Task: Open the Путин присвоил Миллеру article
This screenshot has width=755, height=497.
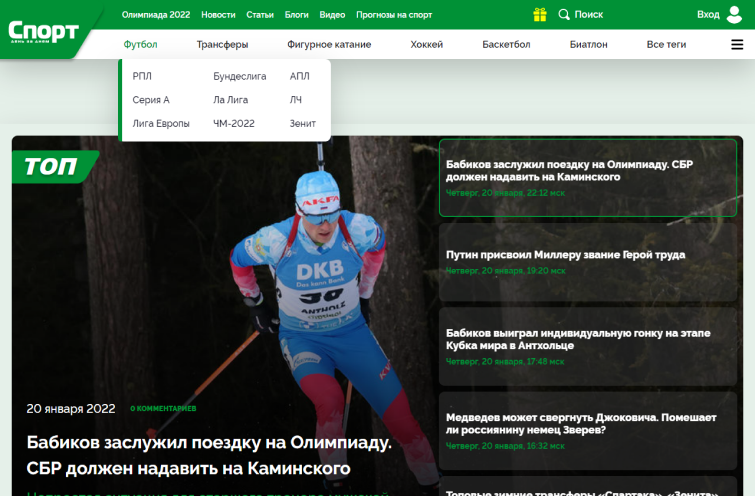Action: tap(565, 255)
